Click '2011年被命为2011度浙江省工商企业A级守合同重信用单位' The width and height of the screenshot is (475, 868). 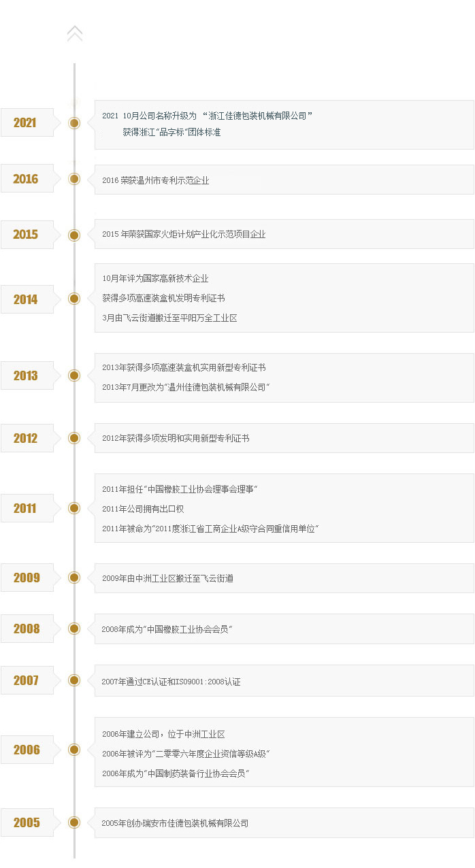pos(211,529)
